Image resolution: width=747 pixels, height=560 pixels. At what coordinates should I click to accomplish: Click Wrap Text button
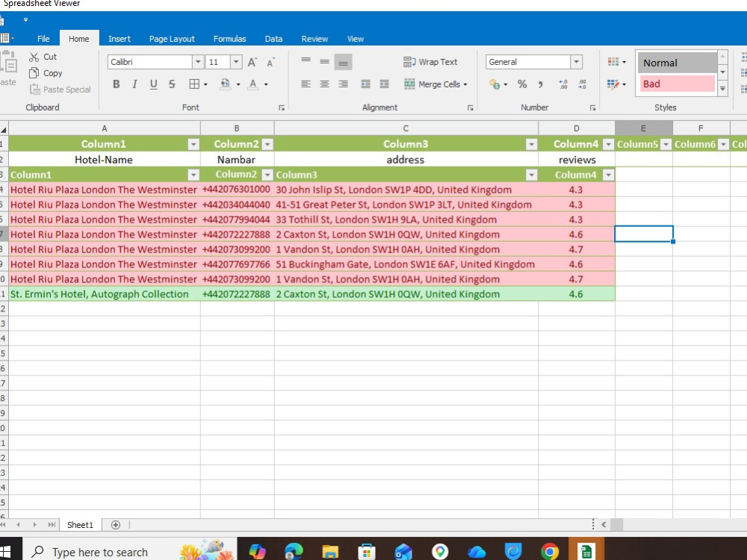[431, 62]
